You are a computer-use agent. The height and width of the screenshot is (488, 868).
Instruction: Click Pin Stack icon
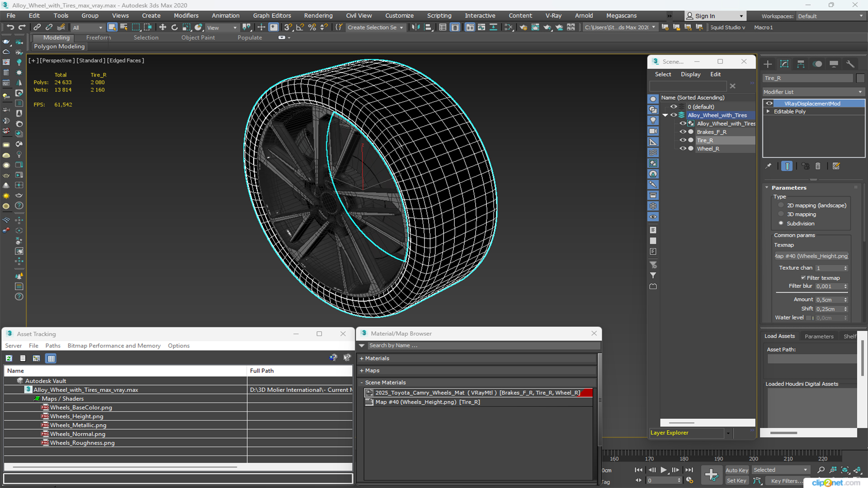coord(768,166)
